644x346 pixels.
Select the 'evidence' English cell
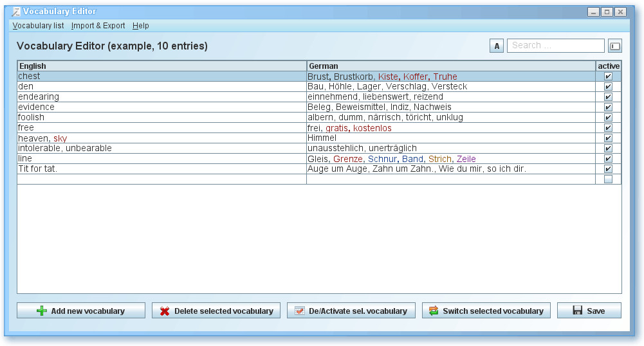[162, 107]
